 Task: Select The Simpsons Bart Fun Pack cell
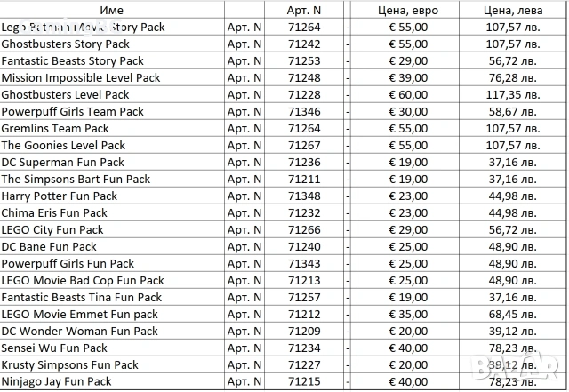[112, 179]
